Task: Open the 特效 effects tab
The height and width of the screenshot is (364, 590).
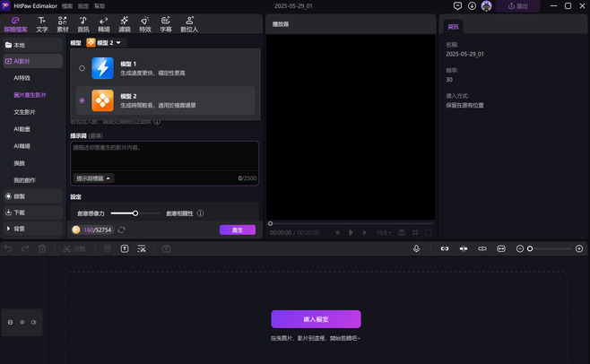Action: 145,24
